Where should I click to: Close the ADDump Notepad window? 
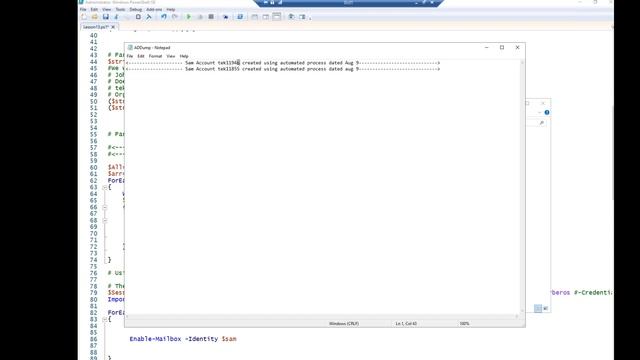[x=518, y=47]
